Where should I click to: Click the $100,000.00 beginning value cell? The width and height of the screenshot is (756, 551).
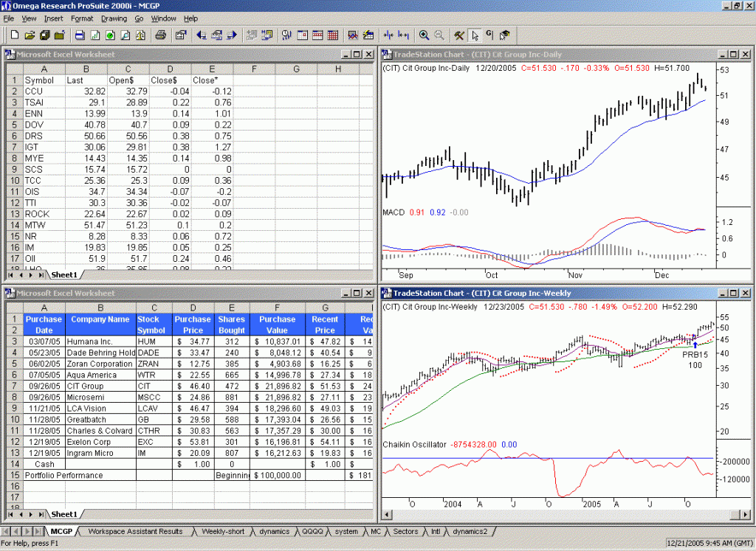(278, 475)
